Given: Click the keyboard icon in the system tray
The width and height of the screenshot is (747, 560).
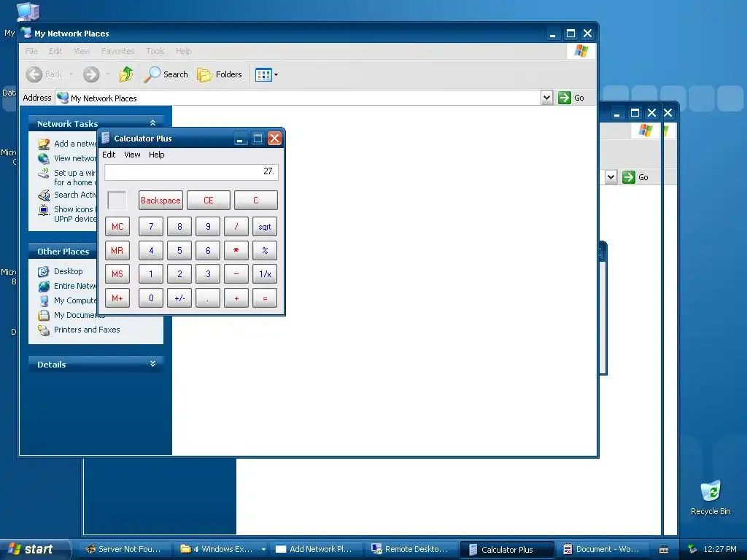Looking at the screenshot, I should pyautogui.click(x=664, y=550).
